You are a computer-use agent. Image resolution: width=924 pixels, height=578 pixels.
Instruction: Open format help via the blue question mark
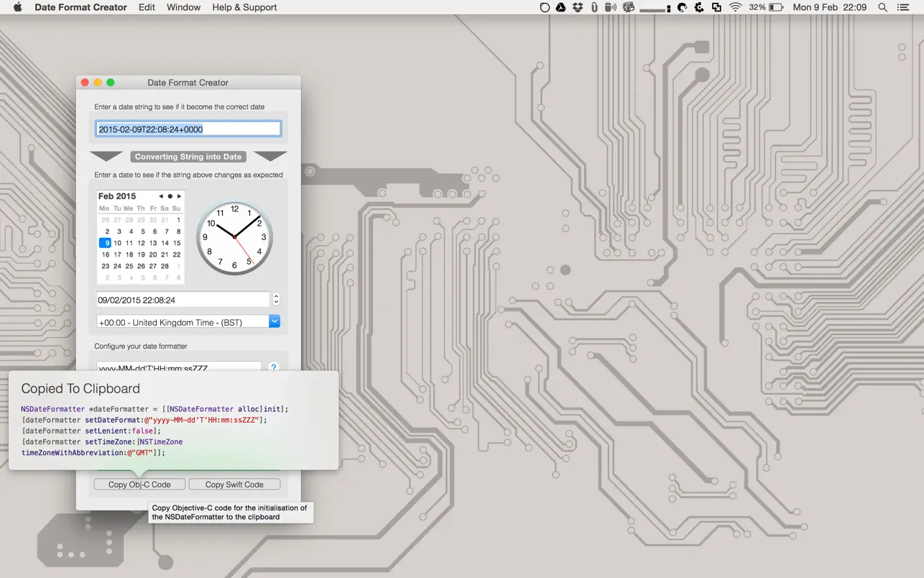click(273, 367)
